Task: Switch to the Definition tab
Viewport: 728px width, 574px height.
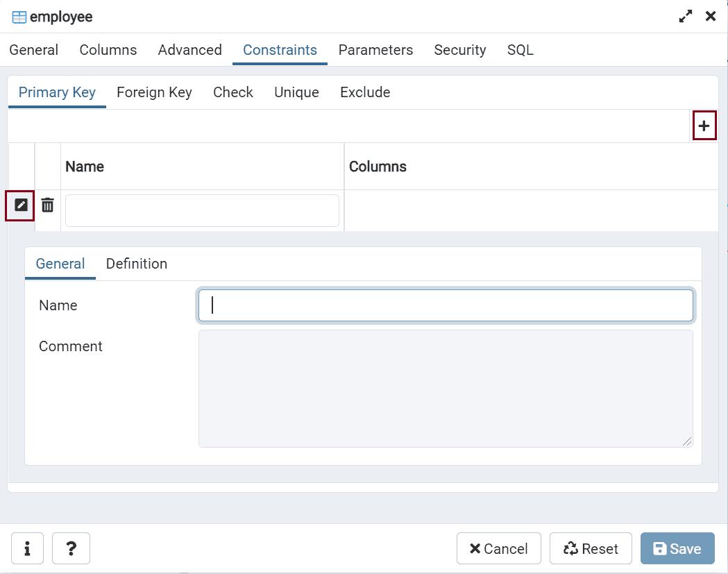Action: [x=137, y=264]
